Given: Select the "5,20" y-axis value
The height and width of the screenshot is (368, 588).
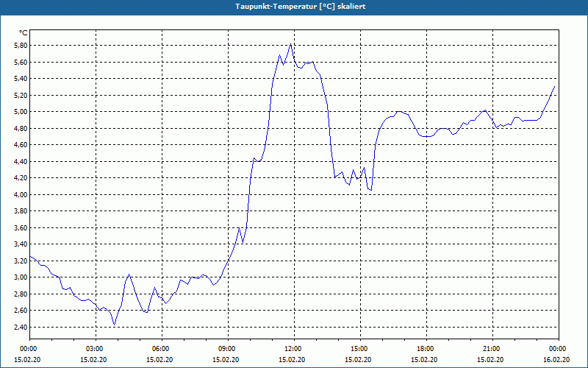Looking at the screenshot, I should 21,95.
